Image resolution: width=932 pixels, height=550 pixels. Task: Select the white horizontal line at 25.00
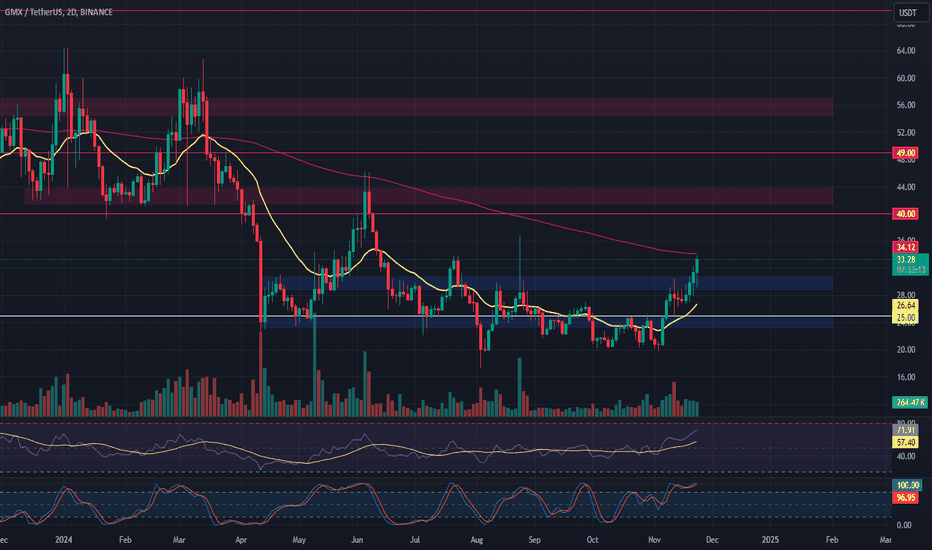point(446,316)
